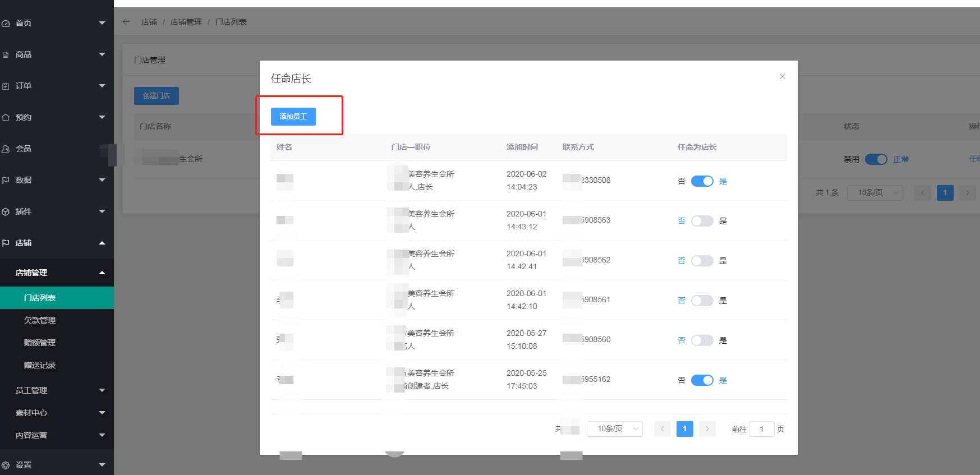Close the 任命店长 dialog
980x475 pixels.
(783, 76)
